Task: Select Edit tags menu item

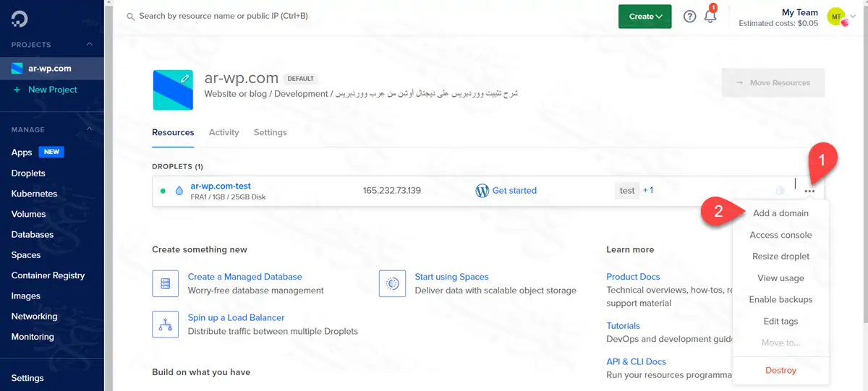Action: tap(780, 322)
